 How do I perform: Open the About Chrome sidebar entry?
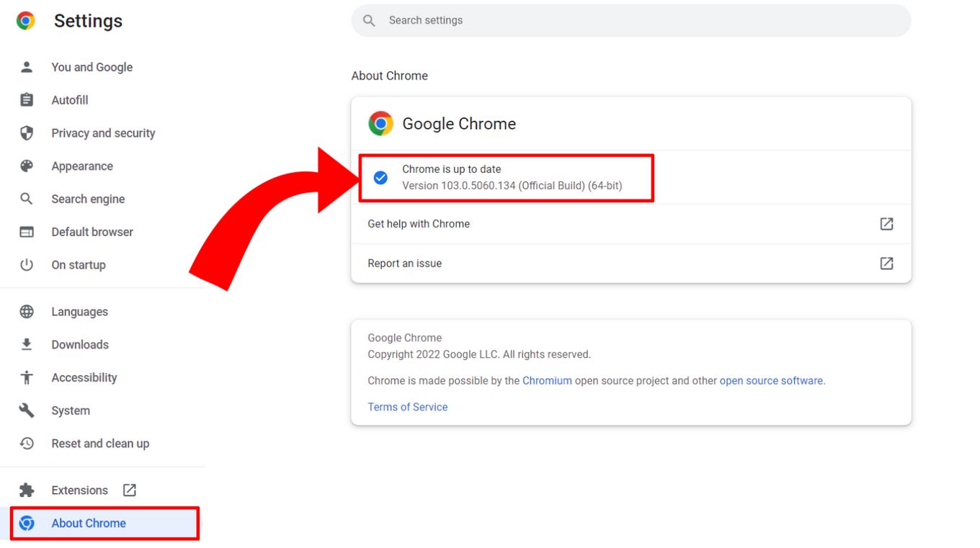point(89,523)
